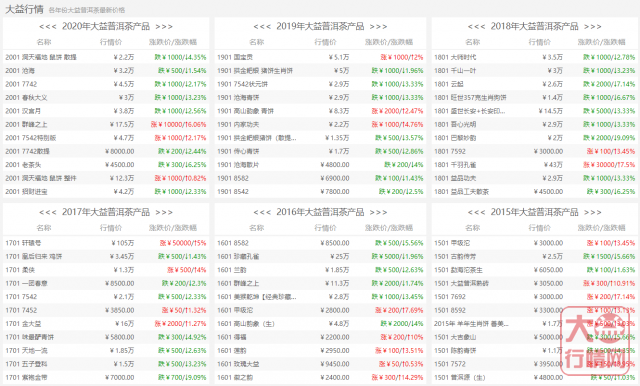Select the 1801 千山一叶 product name
The width and height of the screenshot is (640, 386).
pyautogui.click(x=455, y=71)
